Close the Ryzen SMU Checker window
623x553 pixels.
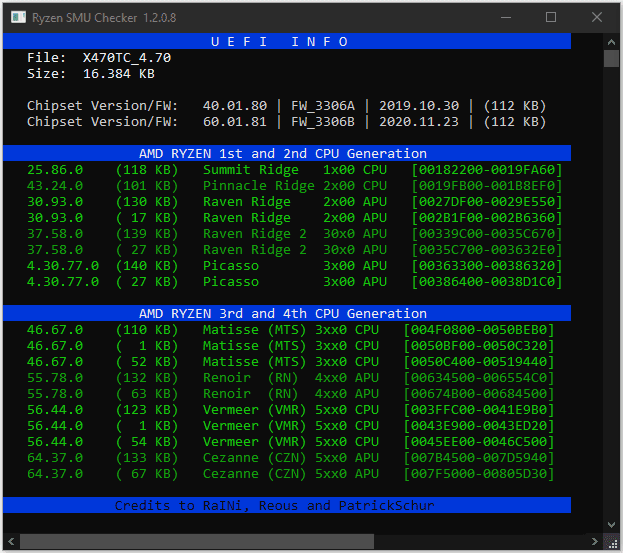coord(597,17)
